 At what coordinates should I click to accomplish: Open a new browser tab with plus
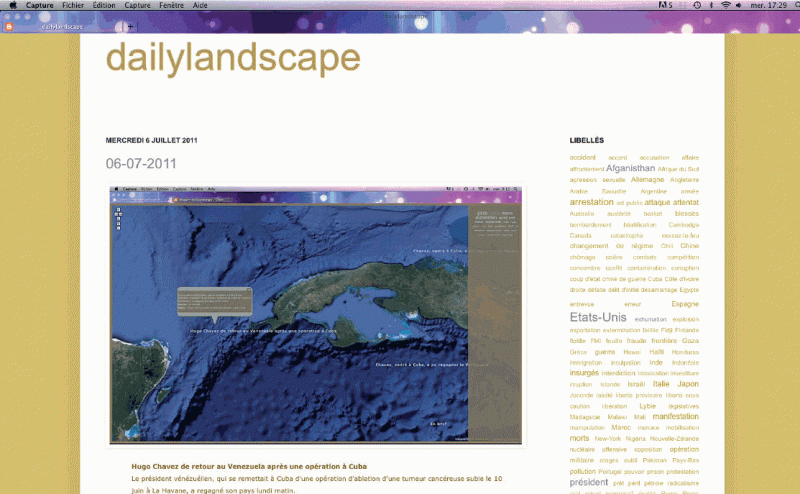pos(131,26)
